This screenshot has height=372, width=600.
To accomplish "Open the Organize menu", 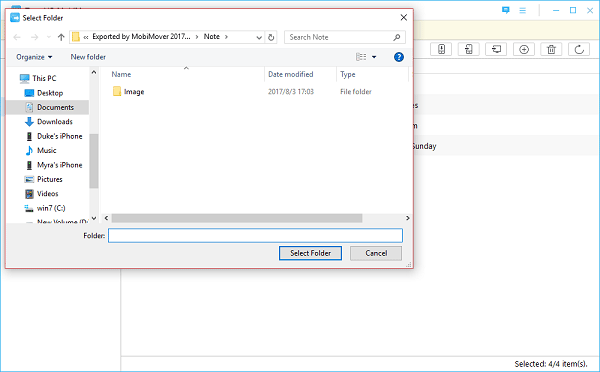I will (x=34, y=57).
